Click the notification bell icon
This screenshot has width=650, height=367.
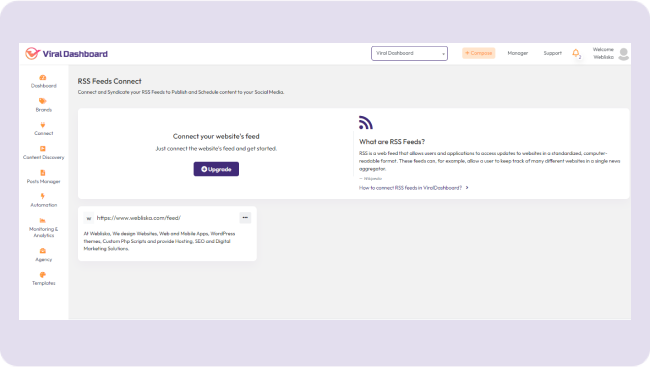pos(576,53)
